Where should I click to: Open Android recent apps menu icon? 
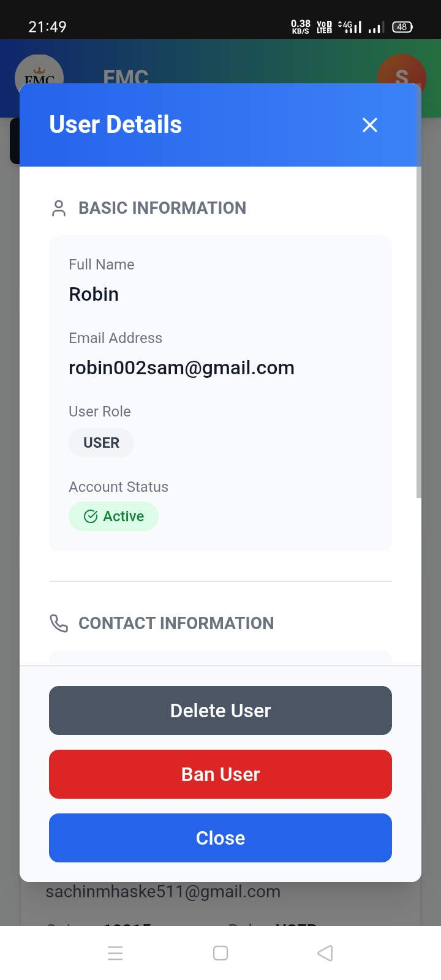tap(115, 953)
